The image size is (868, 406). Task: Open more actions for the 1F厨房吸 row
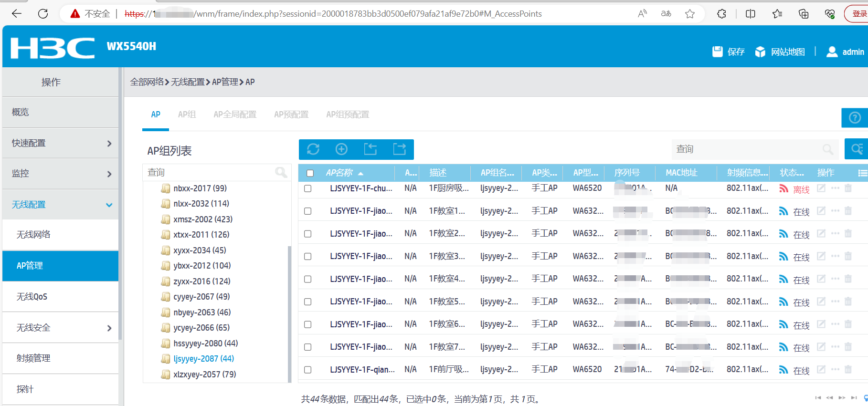(835, 188)
